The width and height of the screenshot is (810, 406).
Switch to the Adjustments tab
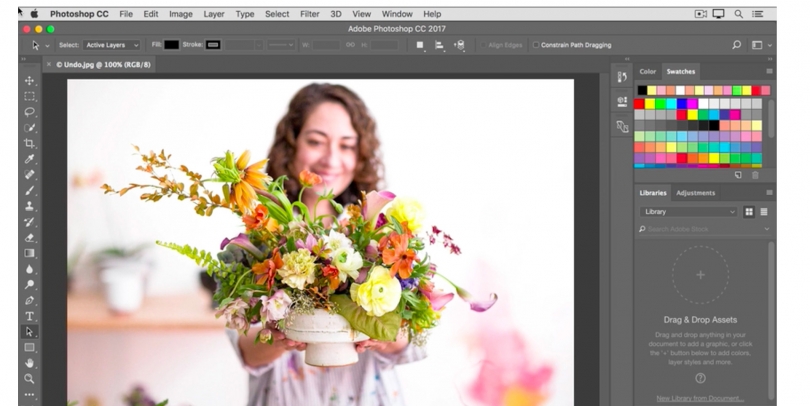click(x=696, y=193)
